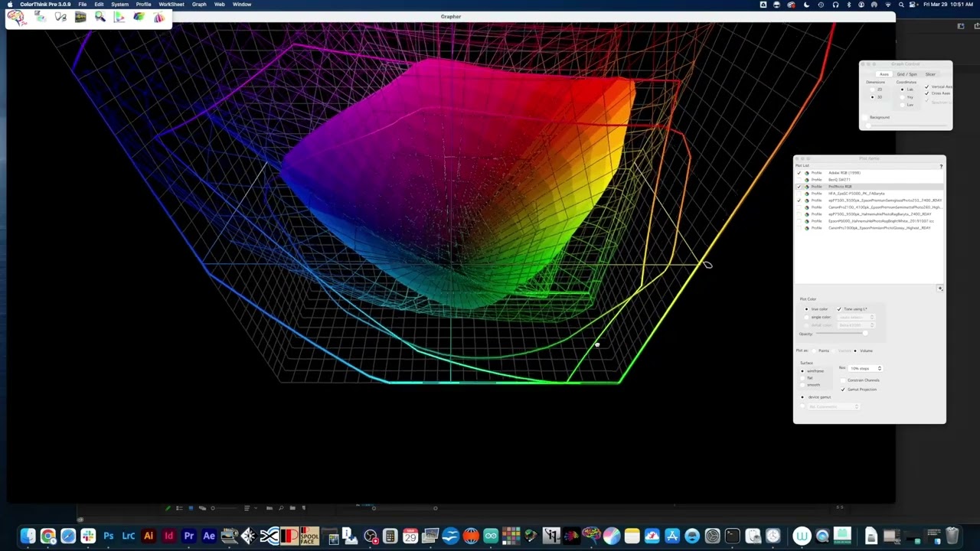Open the ColorThink brain icon in Dock
Image resolution: width=980 pixels, height=551 pixels.
click(591, 536)
